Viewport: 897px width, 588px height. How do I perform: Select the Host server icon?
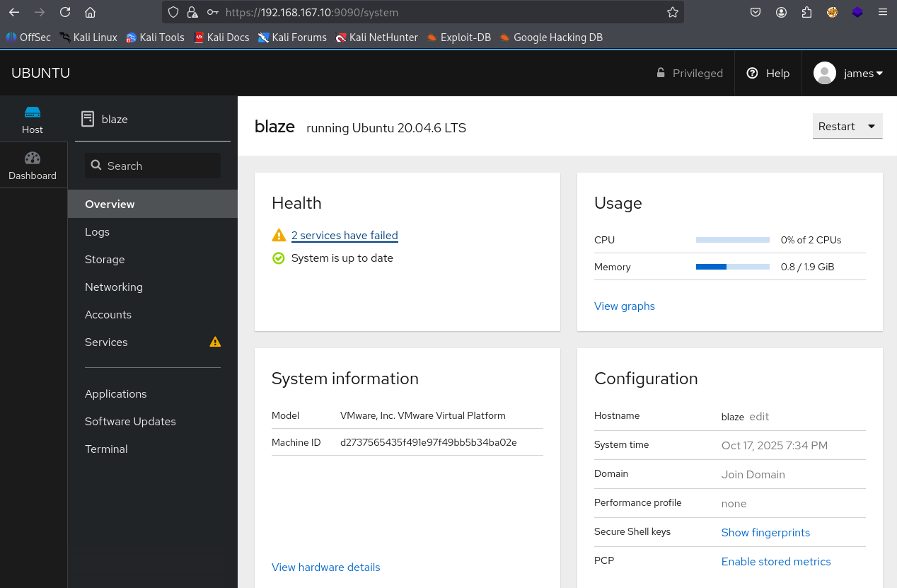click(33, 113)
